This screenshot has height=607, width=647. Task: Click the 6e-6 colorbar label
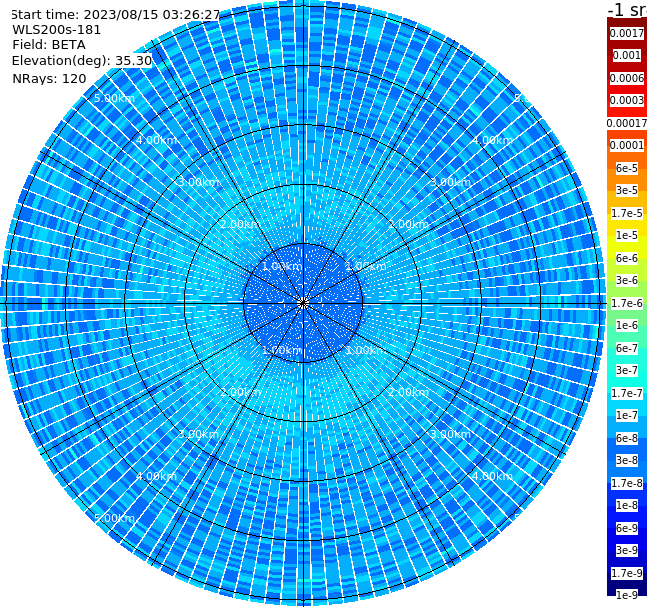pyautogui.click(x=627, y=258)
